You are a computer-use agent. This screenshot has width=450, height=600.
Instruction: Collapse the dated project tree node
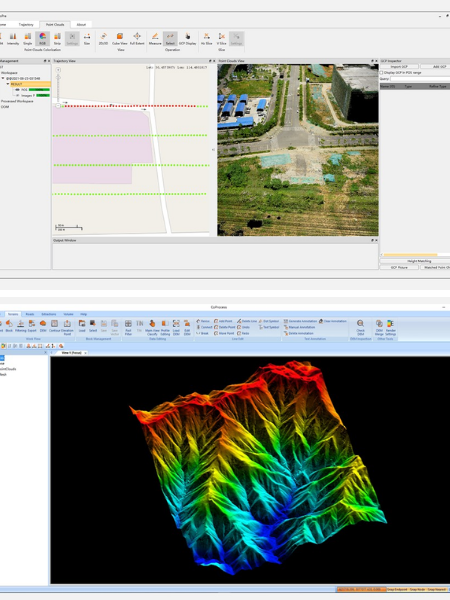[x=3, y=78]
